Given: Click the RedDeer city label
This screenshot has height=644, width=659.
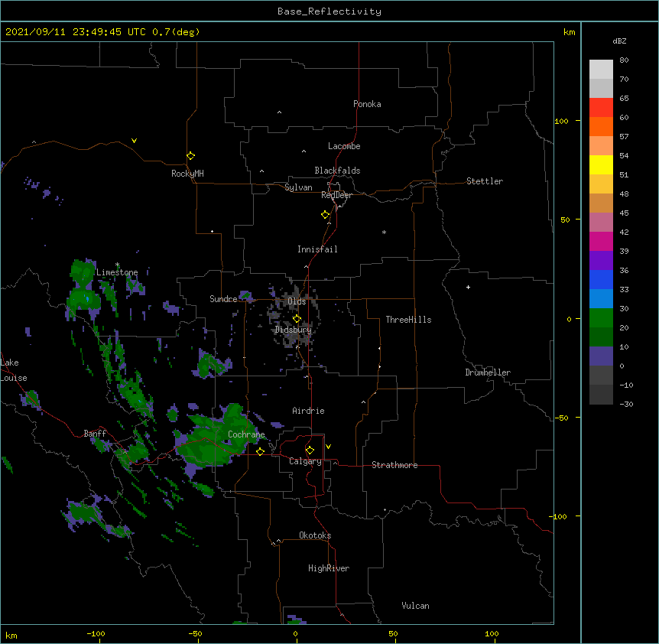Looking at the screenshot, I should [336, 195].
